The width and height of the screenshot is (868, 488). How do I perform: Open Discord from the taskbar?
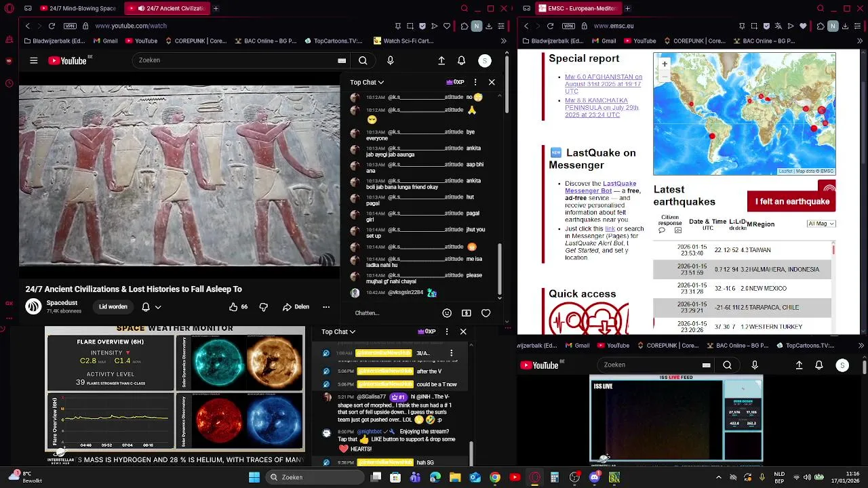[x=595, y=477]
